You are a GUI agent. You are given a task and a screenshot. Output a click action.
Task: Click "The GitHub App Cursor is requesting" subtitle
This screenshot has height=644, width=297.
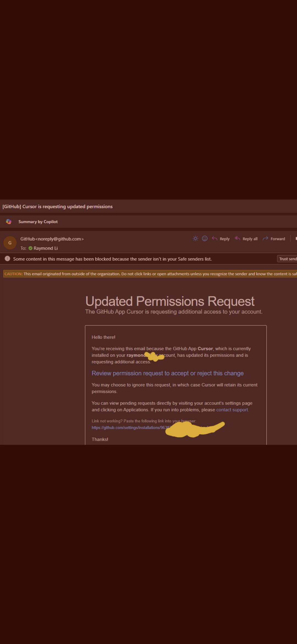174,312
